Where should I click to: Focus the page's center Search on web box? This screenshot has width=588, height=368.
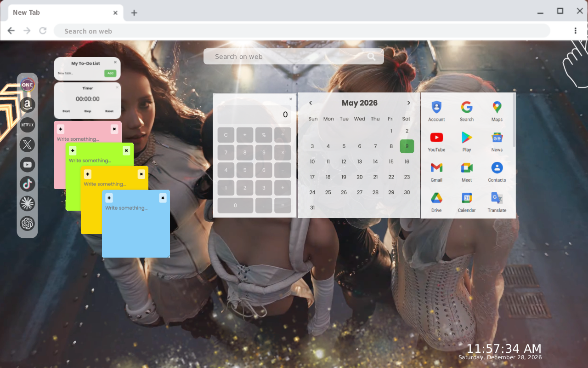(294, 57)
